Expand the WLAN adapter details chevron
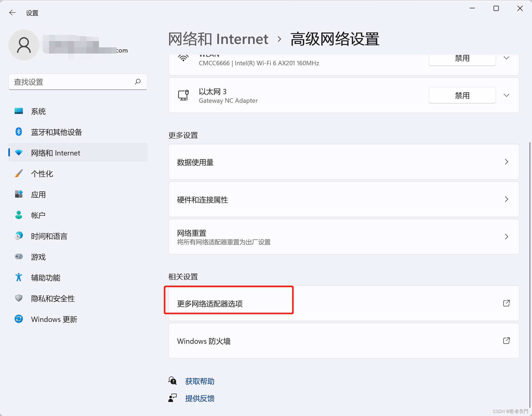 pyautogui.click(x=506, y=58)
